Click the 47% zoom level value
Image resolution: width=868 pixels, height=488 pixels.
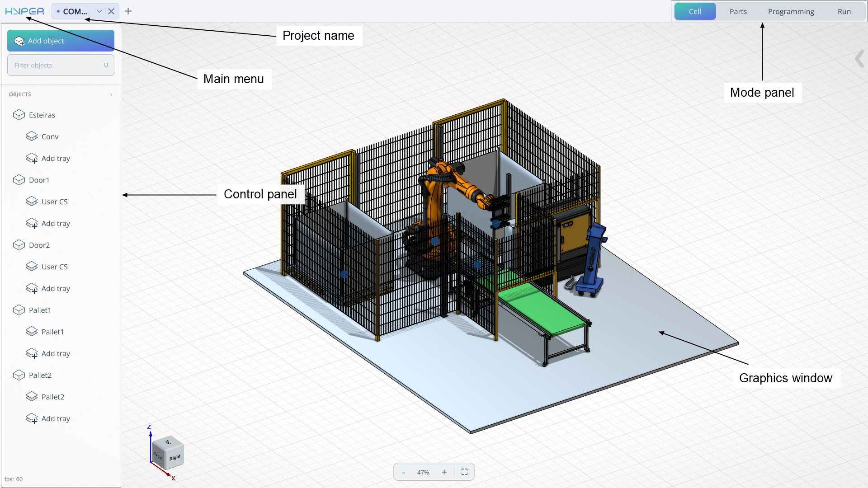click(423, 472)
